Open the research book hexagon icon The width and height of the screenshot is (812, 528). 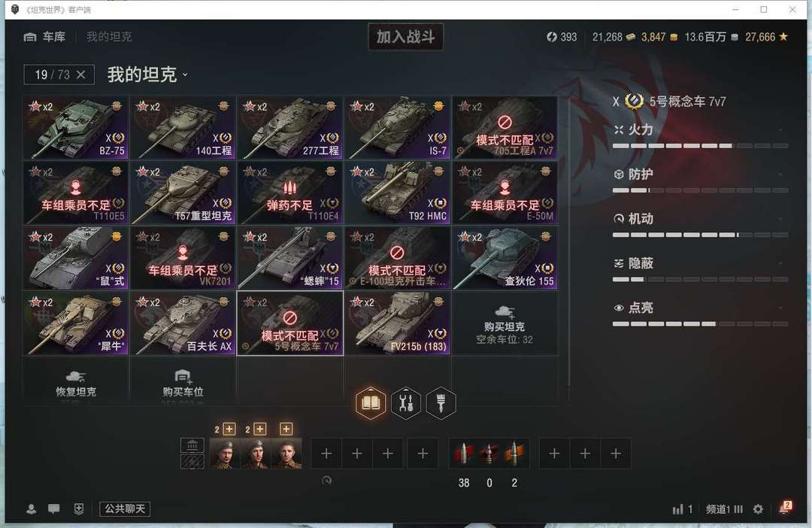(x=371, y=402)
